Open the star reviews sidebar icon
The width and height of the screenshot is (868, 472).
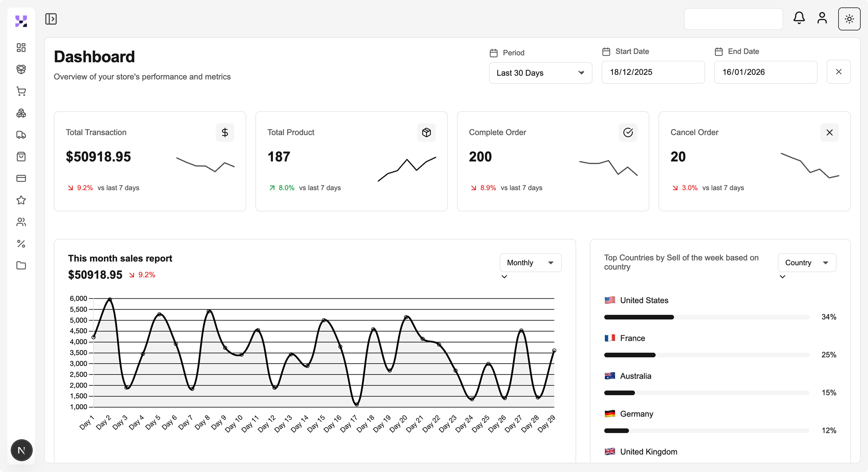tap(21, 200)
